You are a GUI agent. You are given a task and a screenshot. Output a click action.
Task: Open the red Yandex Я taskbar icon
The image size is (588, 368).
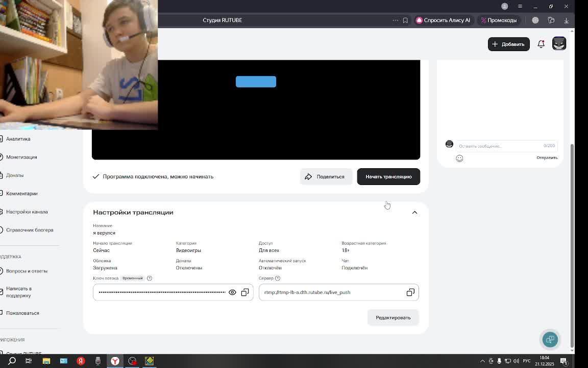(81, 361)
